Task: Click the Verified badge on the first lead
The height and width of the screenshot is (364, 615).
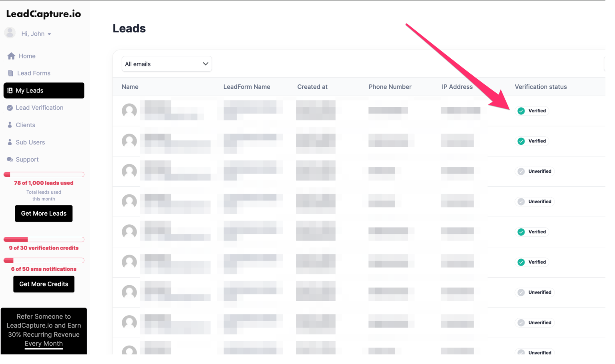Action: (532, 111)
